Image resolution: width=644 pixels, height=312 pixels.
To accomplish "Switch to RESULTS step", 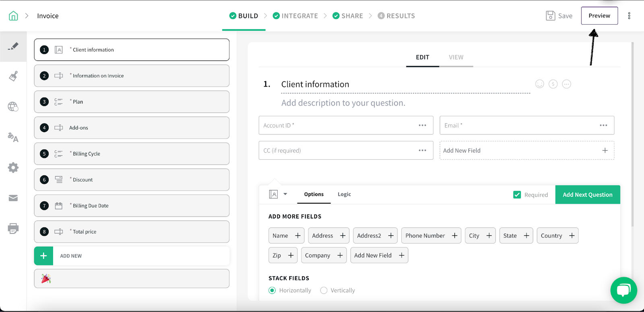I will [396, 16].
